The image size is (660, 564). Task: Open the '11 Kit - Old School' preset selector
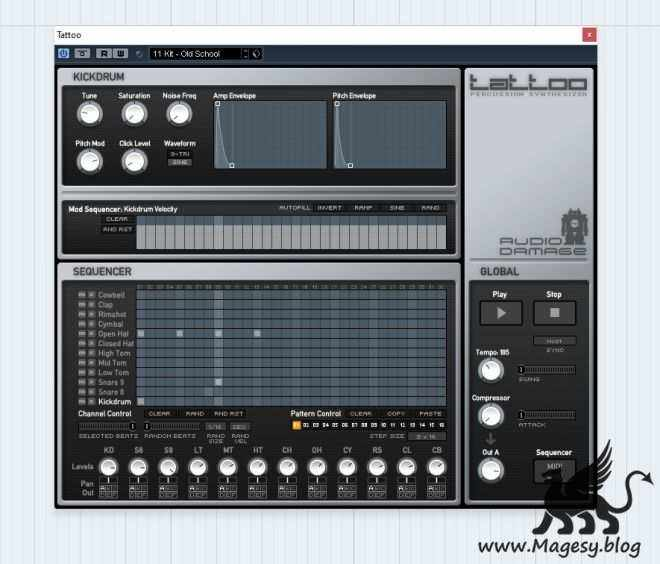point(195,54)
